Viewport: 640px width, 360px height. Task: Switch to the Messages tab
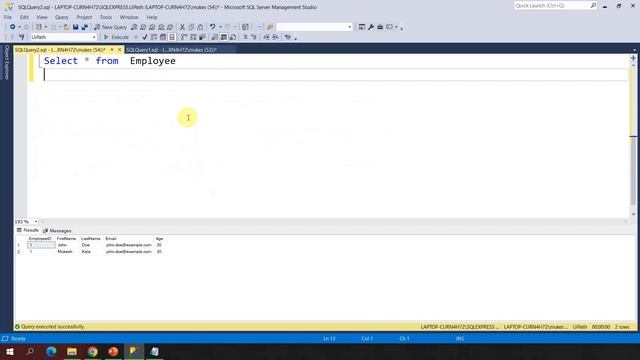[57, 231]
